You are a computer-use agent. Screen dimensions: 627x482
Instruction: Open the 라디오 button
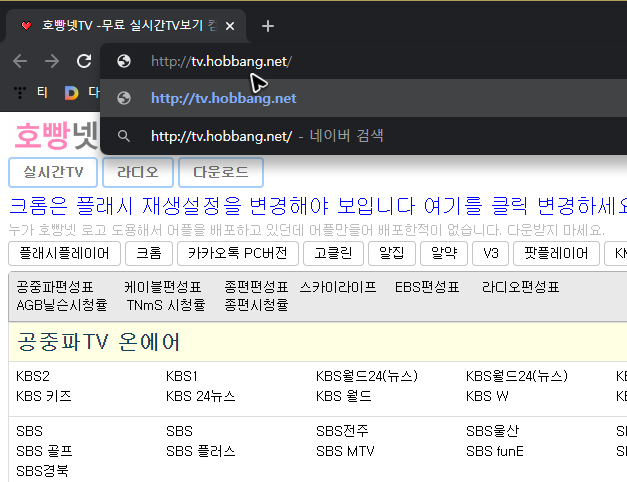tap(138, 172)
